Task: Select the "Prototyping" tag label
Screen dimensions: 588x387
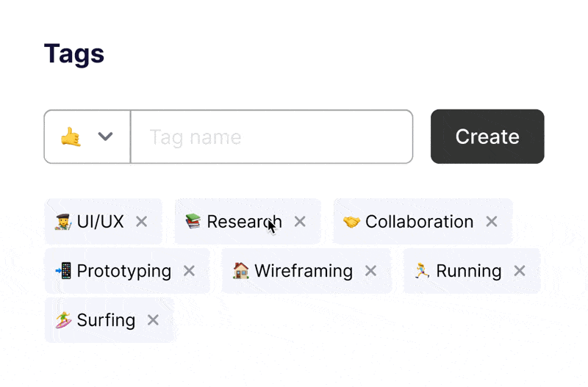Action: [124, 272]
